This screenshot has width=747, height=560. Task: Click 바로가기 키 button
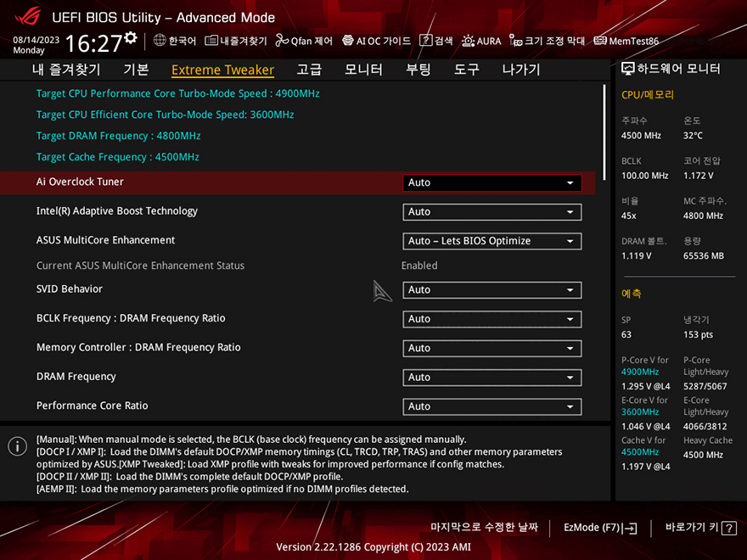point(700,527)
